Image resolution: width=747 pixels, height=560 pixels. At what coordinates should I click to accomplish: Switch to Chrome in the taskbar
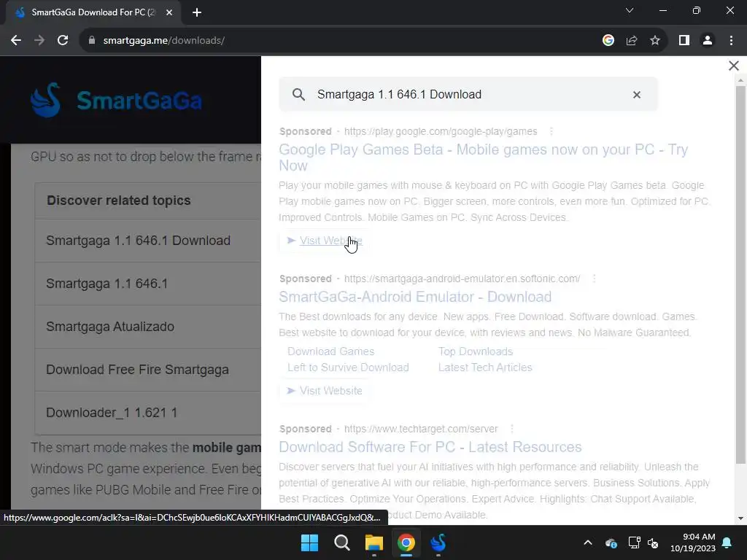click(406, 542)
